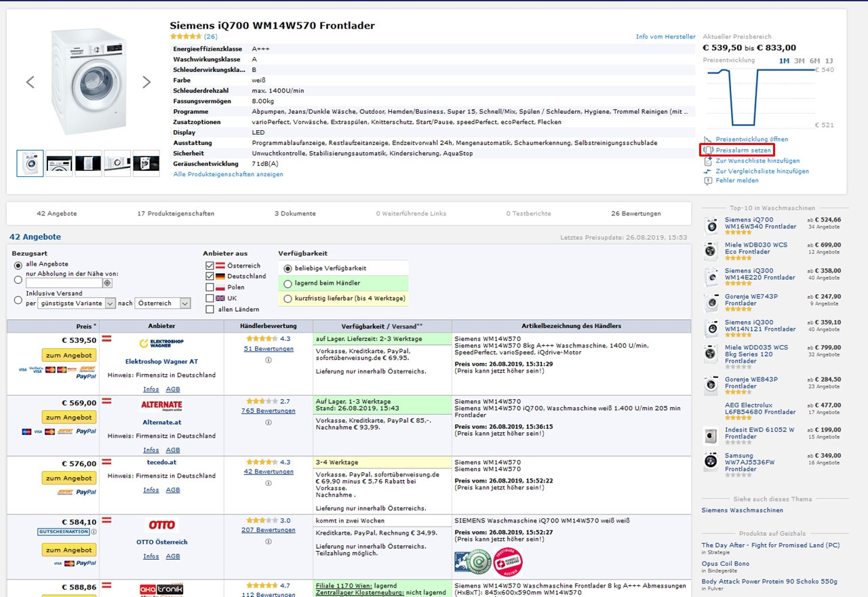Viewport: 868px width, 597px height.
Task: Click info icon under OTTO rating
Action: point(269,541)
